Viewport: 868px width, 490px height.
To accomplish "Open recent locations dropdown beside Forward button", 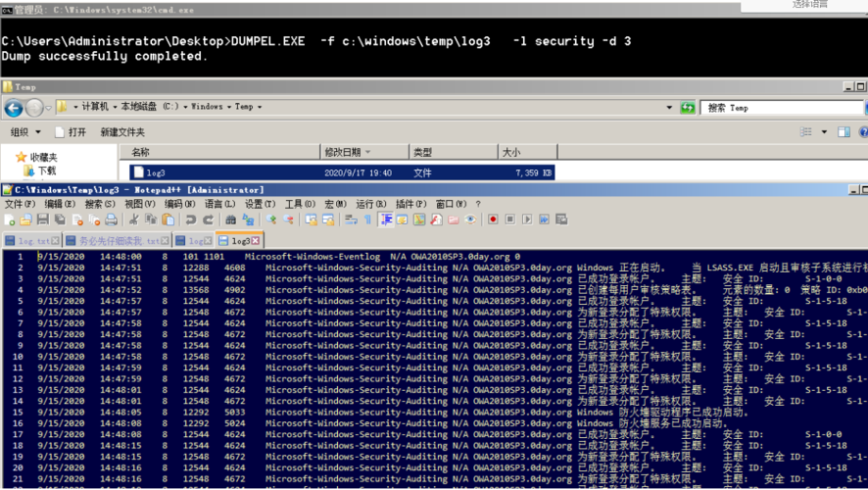I will click(48, 108).
